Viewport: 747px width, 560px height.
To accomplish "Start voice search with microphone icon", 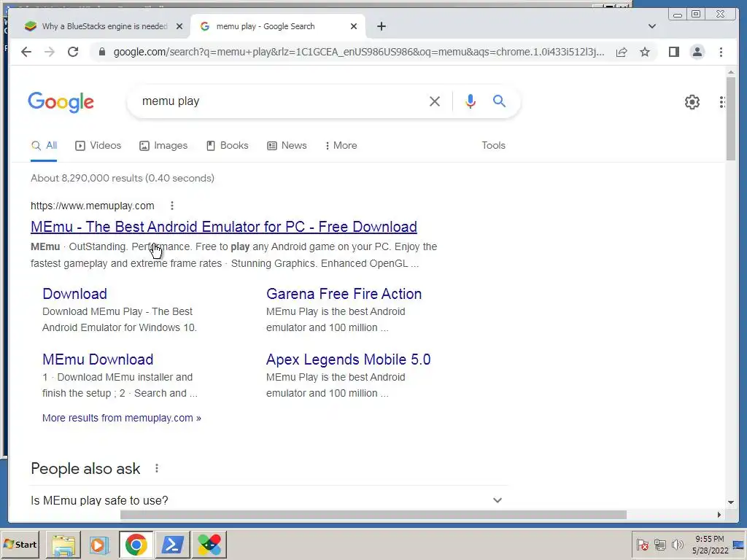I will [471, 101].
